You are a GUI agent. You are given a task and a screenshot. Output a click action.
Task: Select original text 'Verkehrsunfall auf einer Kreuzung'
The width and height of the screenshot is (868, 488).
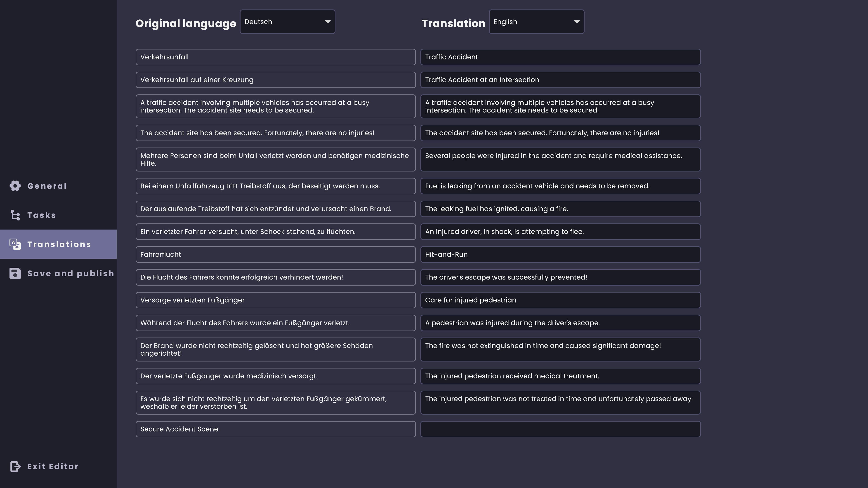click(276, 80)
